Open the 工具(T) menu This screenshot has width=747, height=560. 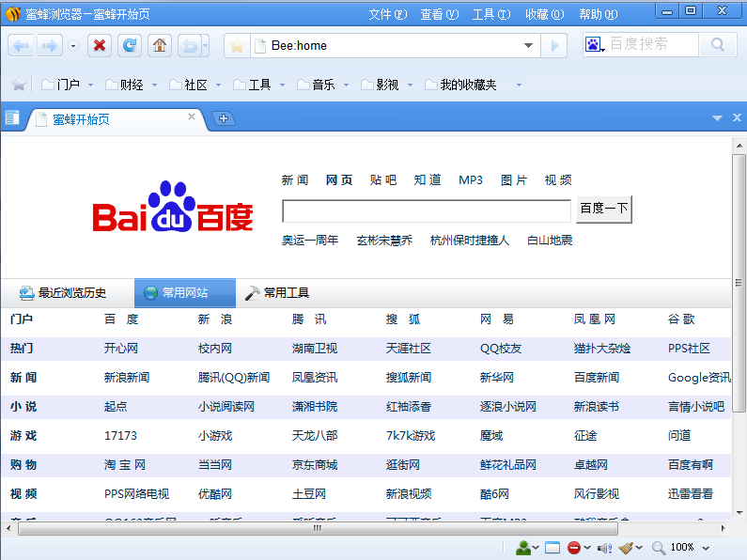click(x=490, y=14)
